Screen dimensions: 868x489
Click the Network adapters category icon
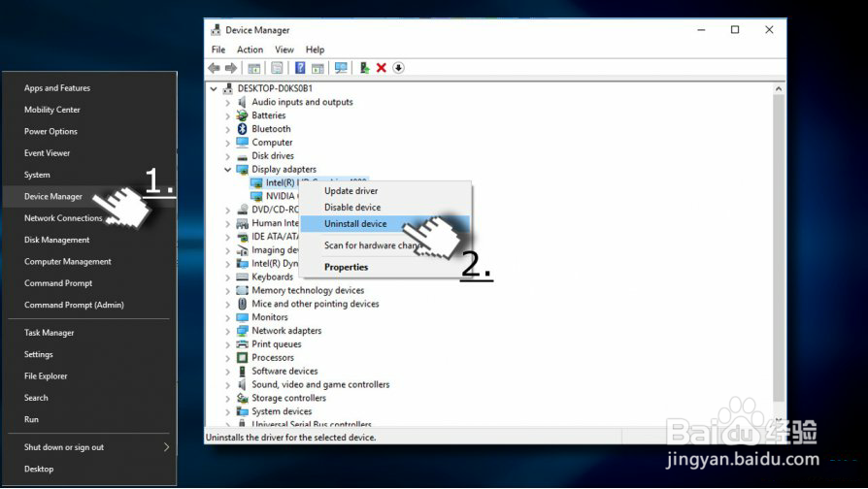(x=242, y=331)
